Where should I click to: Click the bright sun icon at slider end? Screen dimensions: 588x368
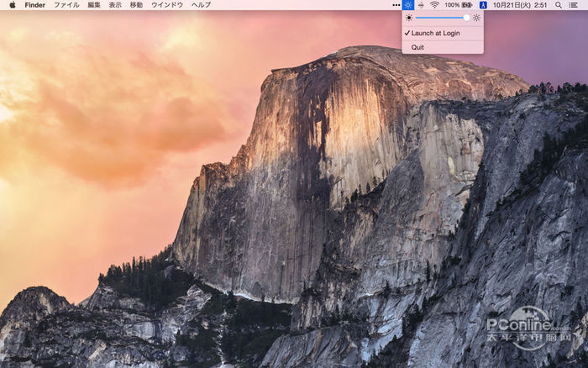pos(476,18)
